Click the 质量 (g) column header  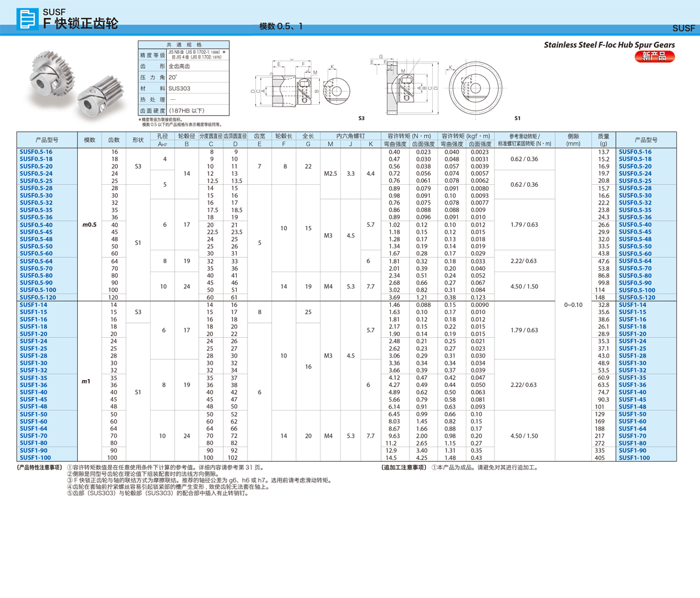[x=603, y=140]
